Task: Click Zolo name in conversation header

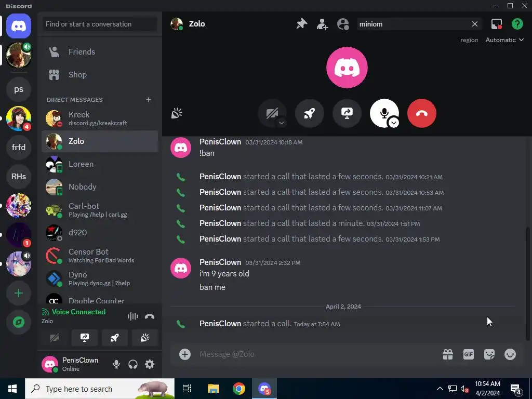Action: pos(197,24)
